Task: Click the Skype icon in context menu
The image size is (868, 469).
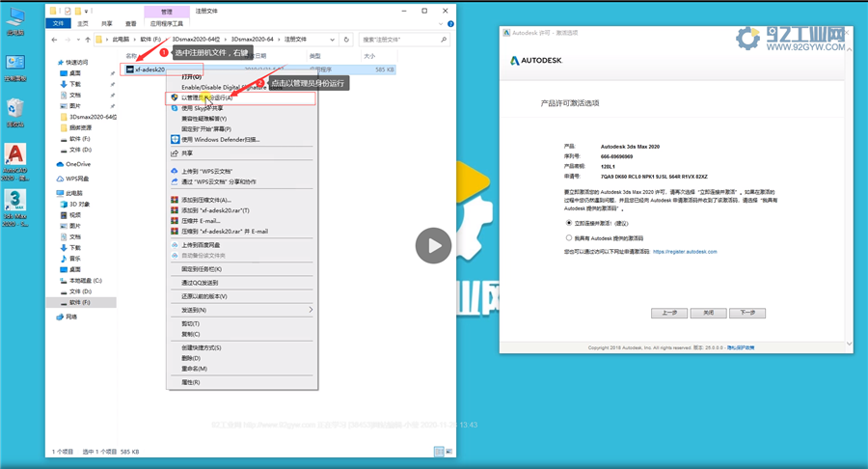Action: point(175,108)
